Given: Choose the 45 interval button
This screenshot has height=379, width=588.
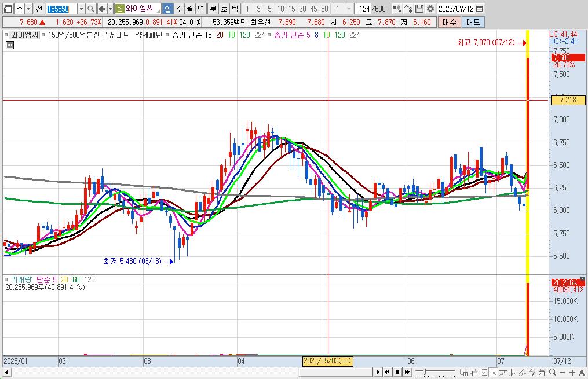Looking at the screenshot, I should pyautogui.click(x=313, y=8).
